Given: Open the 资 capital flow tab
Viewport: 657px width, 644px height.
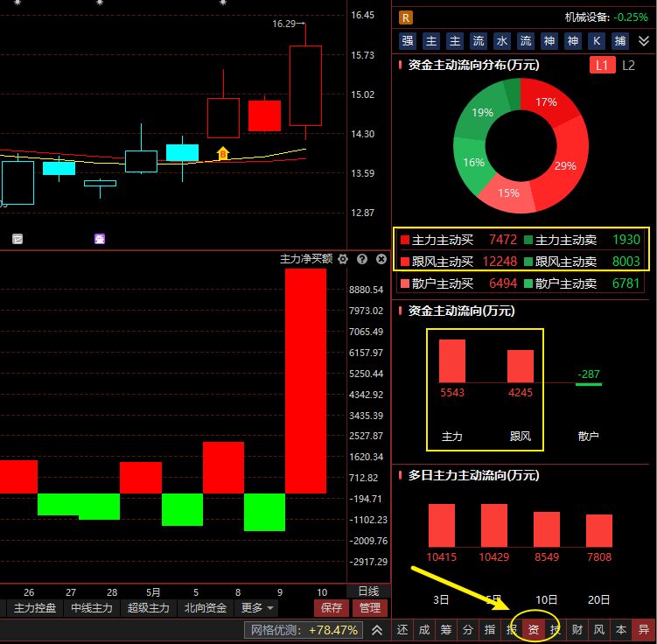Looking at the screenshot, I should point(534,630).
